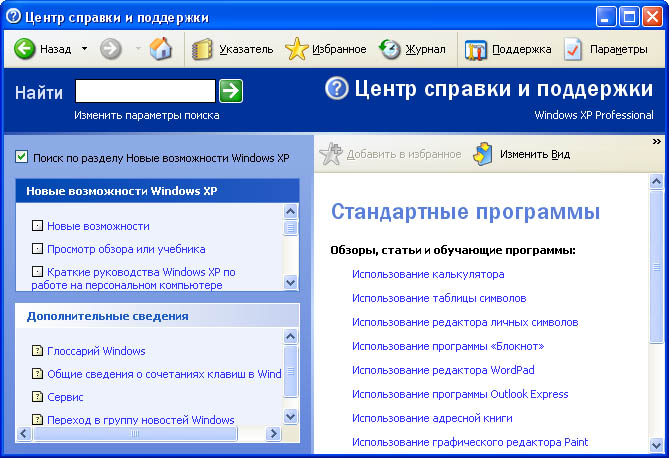
Task: Click the Добавить в избранное star icon
Action: (331, 154)
